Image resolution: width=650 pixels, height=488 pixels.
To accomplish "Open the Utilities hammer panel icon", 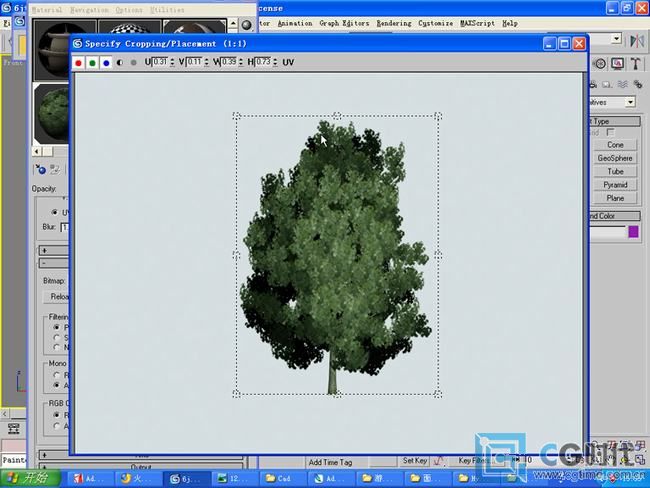I will (x=635, y=63).
